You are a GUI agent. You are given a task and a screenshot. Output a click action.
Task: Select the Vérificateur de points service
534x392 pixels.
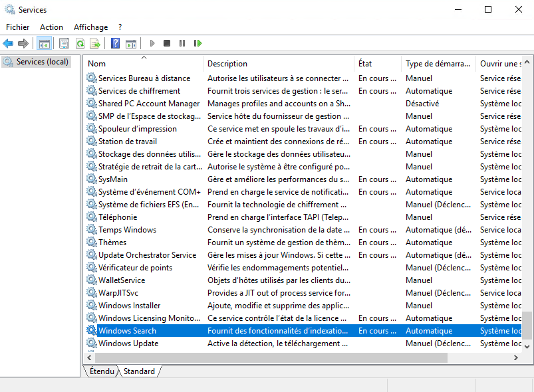[303, 268]
